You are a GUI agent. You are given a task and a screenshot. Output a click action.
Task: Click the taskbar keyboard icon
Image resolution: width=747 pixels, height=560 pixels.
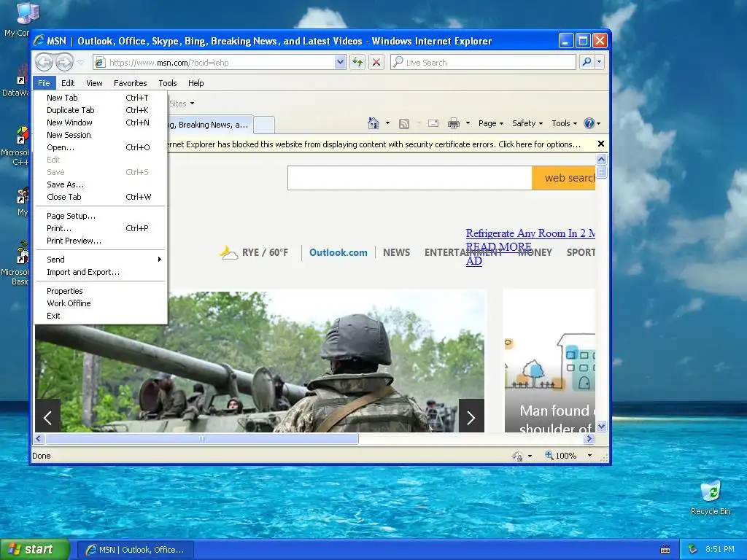coord(665,550)
